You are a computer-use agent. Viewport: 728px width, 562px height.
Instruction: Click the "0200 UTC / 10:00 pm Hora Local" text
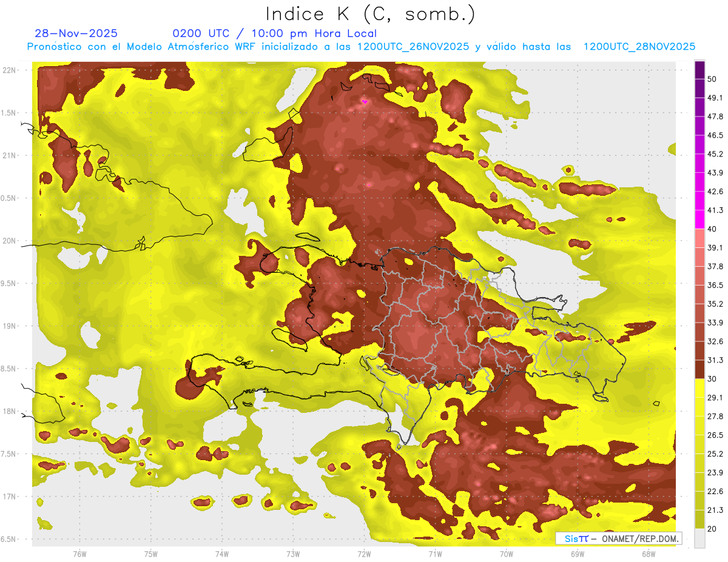[275, 33]
